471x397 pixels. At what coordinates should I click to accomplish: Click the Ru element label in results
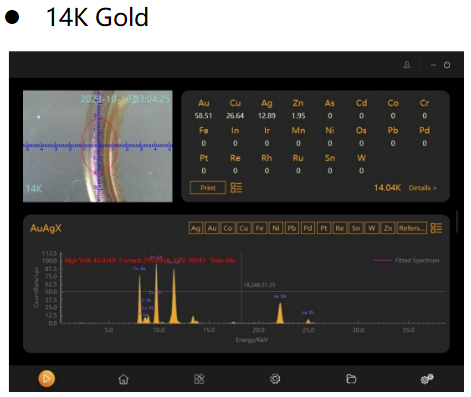pos(298,158)
